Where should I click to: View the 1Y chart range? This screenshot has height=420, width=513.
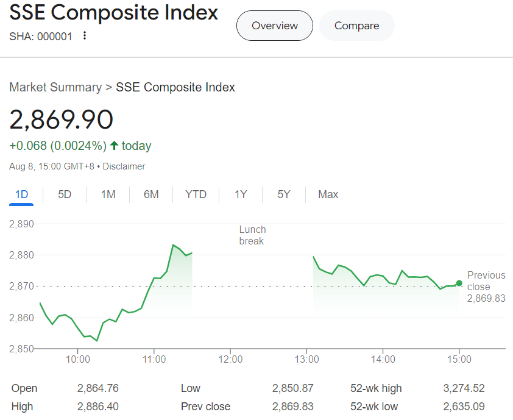click(240, 194)
